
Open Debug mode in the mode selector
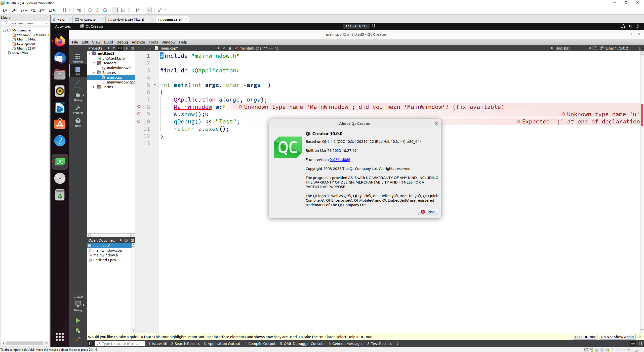(78, 97)
